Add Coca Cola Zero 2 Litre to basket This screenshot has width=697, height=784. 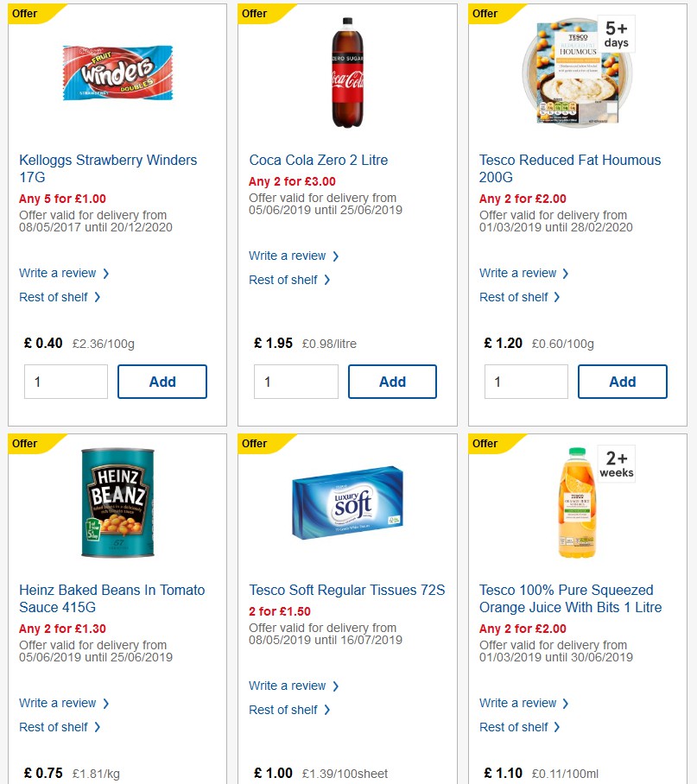coord(392,381)
